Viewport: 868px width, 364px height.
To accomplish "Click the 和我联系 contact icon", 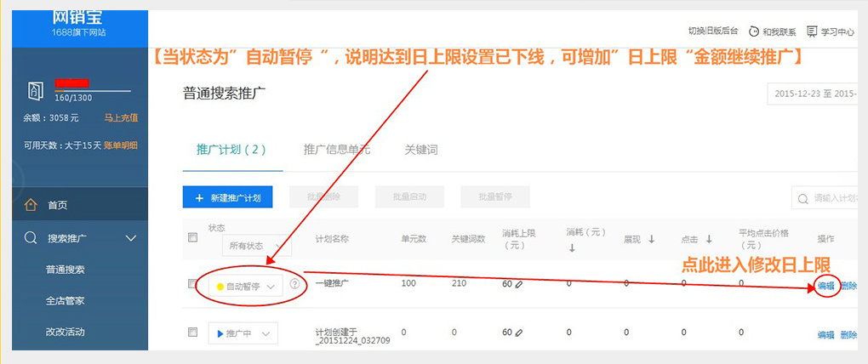I will (x=755, y=31).
